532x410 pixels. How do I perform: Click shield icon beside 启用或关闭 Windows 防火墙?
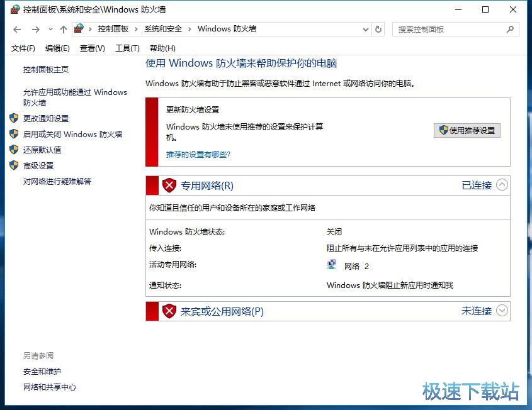click(14, 133)
